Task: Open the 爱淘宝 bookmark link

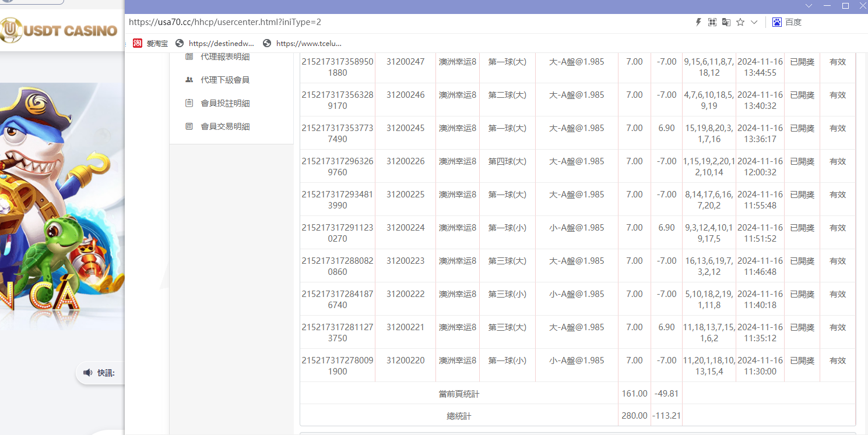Action: coord(156,43)
